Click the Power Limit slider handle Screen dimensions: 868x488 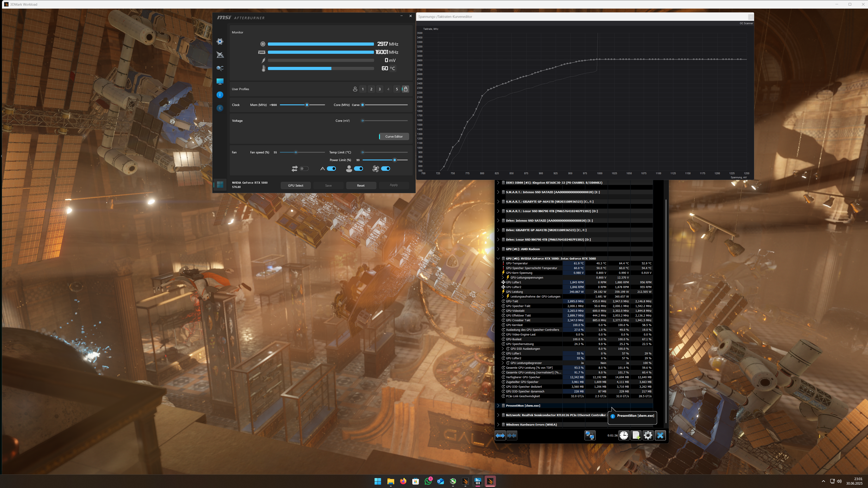click(x=395, y=160)
